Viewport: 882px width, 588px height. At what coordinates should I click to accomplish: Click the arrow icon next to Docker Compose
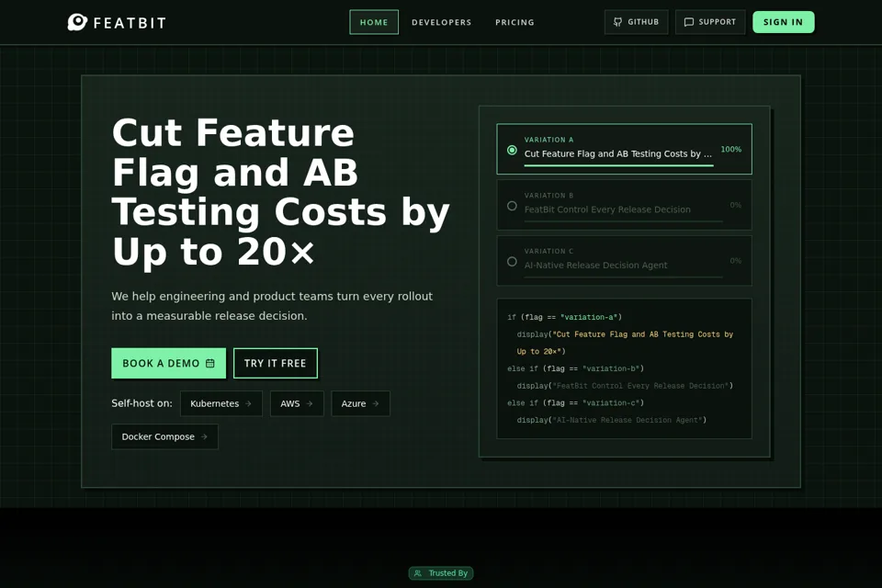click(204, 436)
